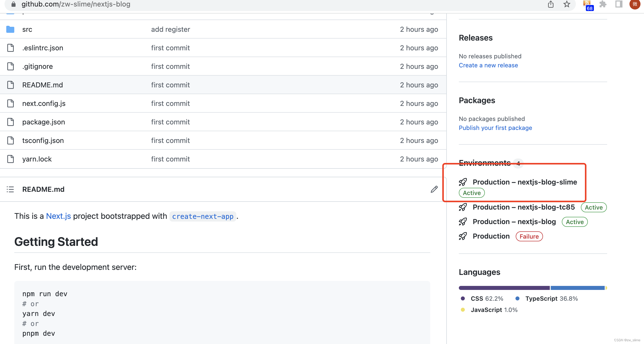
Task: Click the file icon beside .gitignore
Action: click(x=11, y=66)
